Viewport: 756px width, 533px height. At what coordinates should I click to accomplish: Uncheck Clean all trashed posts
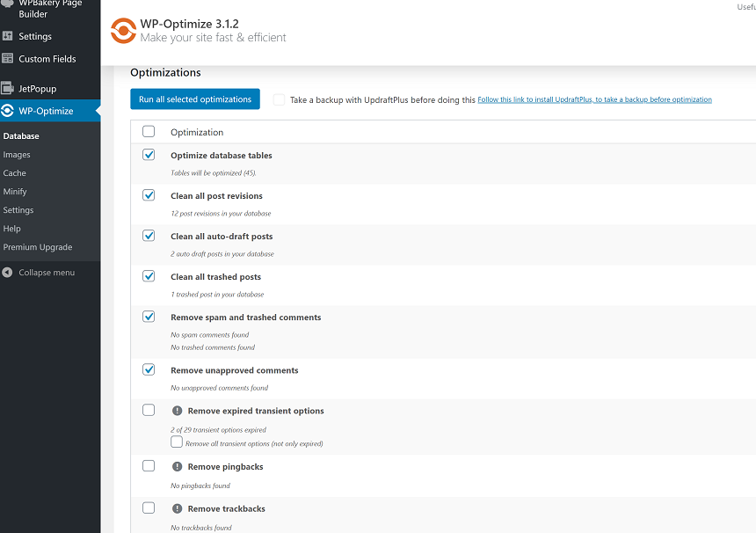149,276
